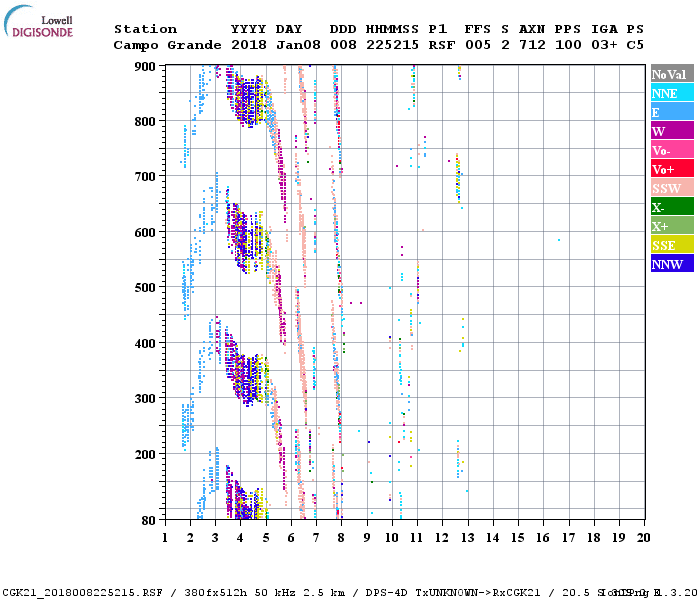
Task: Click frequency axis label 8
Action: 341,538
